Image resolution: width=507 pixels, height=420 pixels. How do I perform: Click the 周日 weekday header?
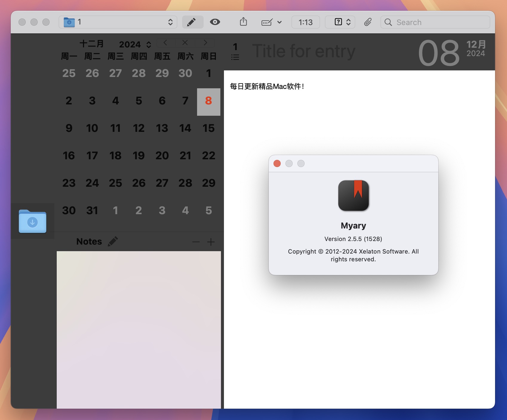click(x=208, y=56)
